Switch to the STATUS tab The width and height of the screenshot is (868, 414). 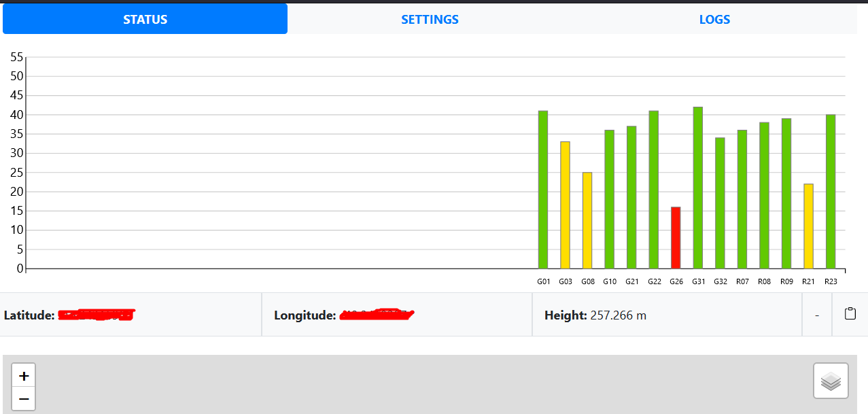click(145, 19)
